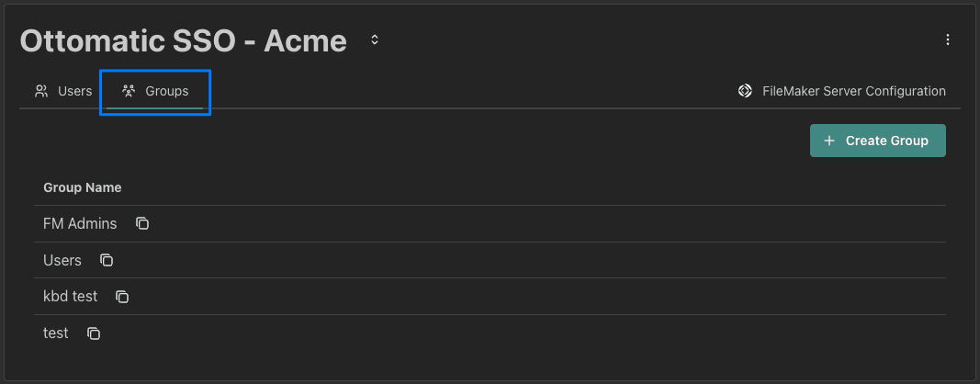Expand the Ottomatic SSO application switcher
The width and height of the screenshot is (980, 384).
point(374,40)
